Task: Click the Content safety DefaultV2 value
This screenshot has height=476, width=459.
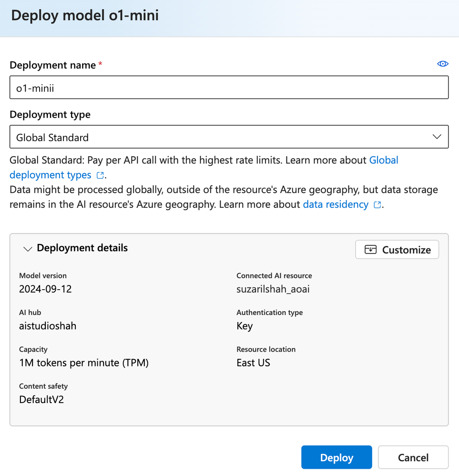Action: click(41, 399)
